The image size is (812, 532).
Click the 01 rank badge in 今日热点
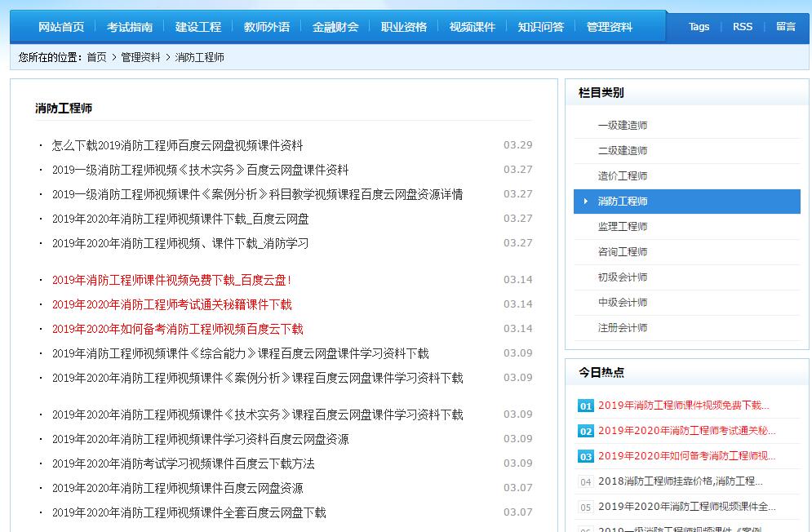pos(586,406)
